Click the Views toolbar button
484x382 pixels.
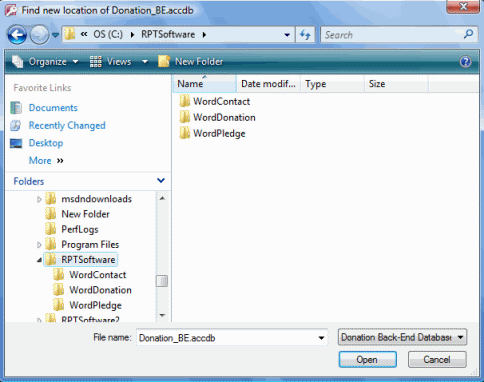tap(110, 62)
